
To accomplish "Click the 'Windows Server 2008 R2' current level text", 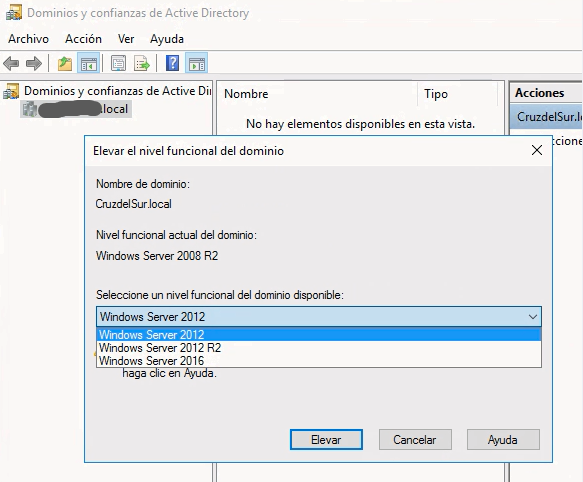I will point(157,256).
